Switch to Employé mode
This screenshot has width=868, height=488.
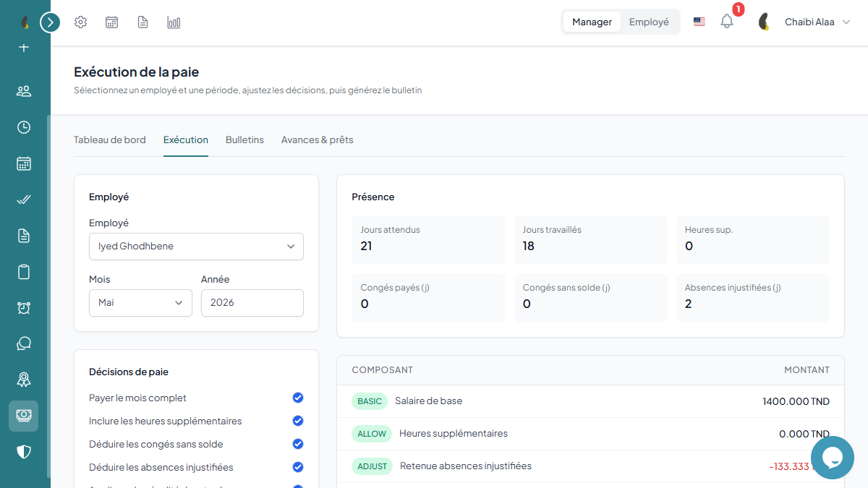(649, 22)
